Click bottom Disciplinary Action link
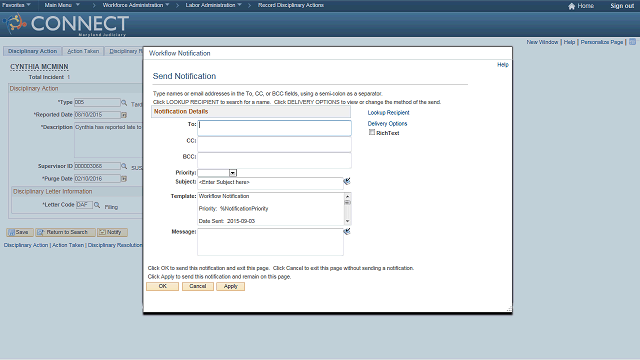The width and height of the screenshot is (640, 360). point(26,245)
